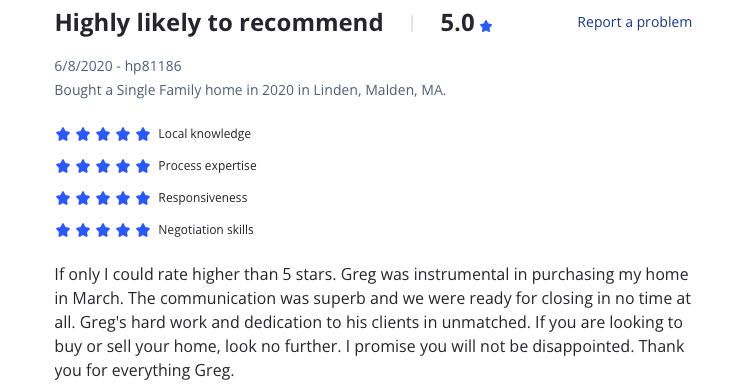Click the first star of Local knowledge

(x=63, y=134)
